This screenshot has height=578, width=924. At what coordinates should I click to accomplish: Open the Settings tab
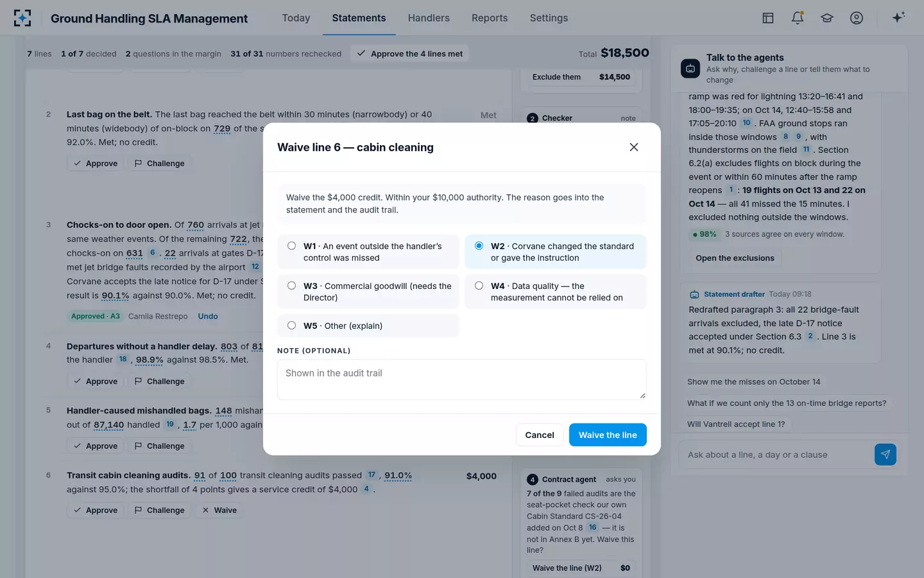pyautogui.click(x=549, y=18)
